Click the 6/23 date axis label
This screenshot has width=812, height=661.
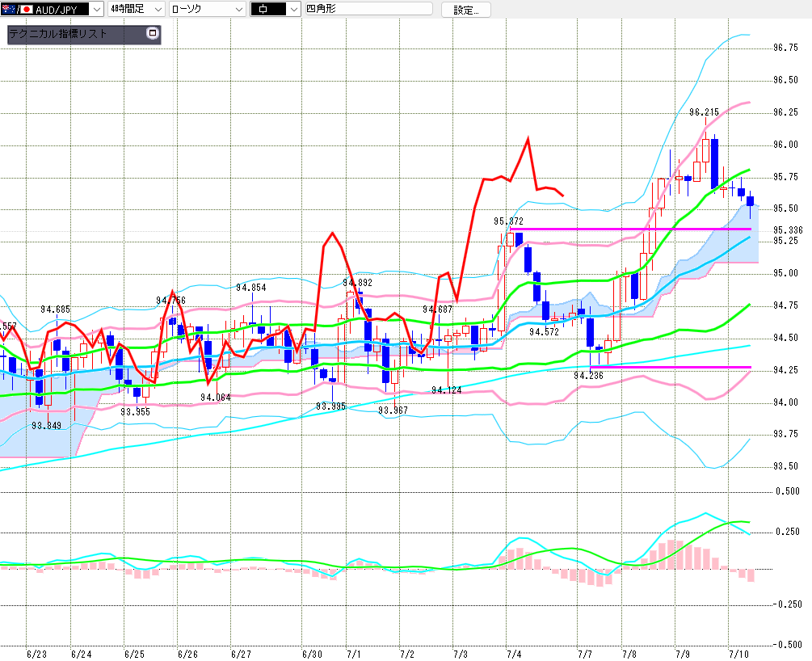36,655
